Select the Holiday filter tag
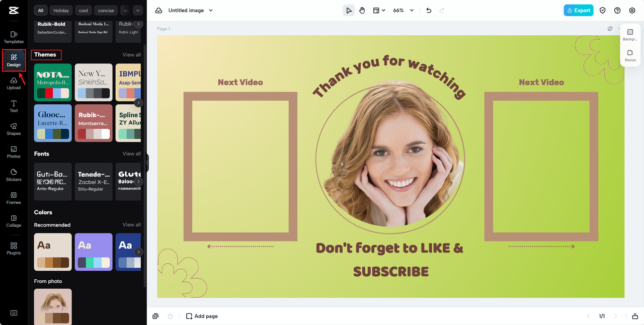This screenshot has height=325, width=644. pyautogui.click(x=61, y=10)
